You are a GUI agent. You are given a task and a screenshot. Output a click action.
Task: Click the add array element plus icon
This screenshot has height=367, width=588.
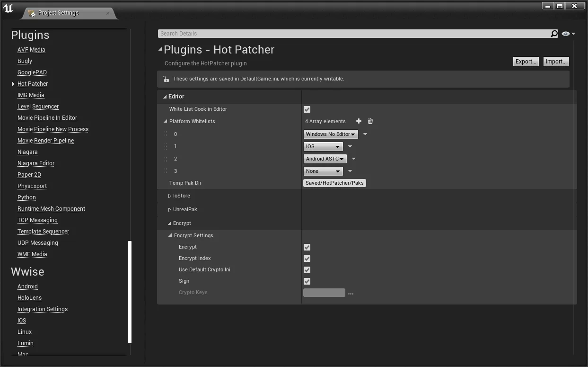pyautogui.click(x=359, y=121)
